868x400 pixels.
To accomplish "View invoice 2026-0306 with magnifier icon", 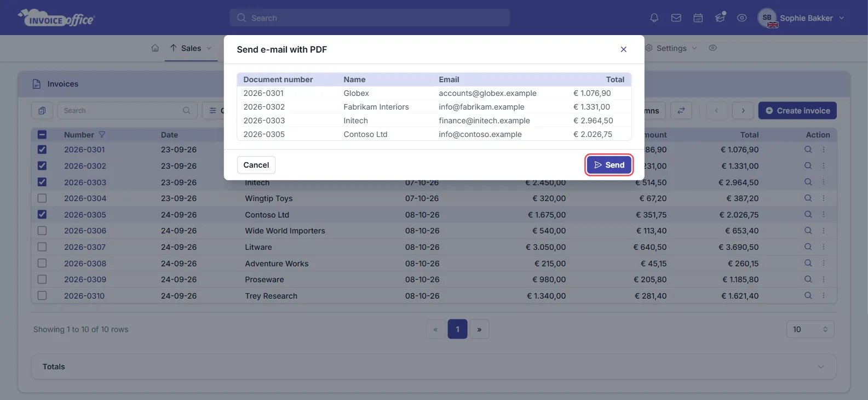I will [x=808, y=231].
